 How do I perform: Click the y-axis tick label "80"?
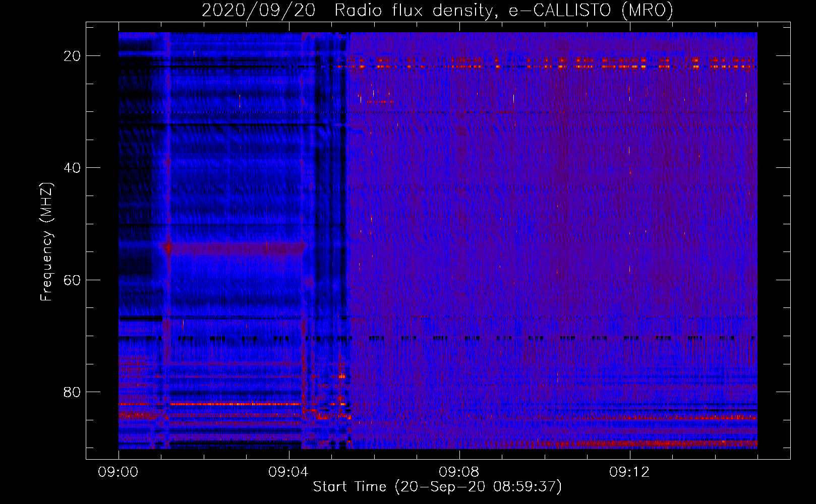(x=73, y=392)
